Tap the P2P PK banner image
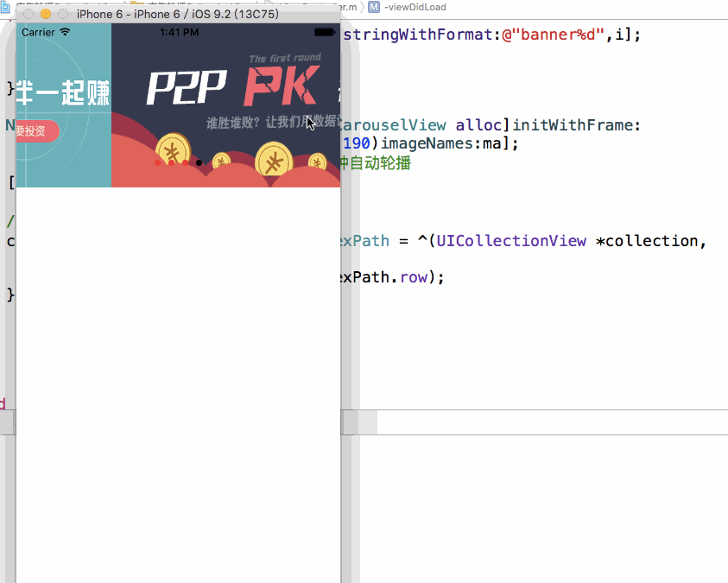 coord(225,105)
